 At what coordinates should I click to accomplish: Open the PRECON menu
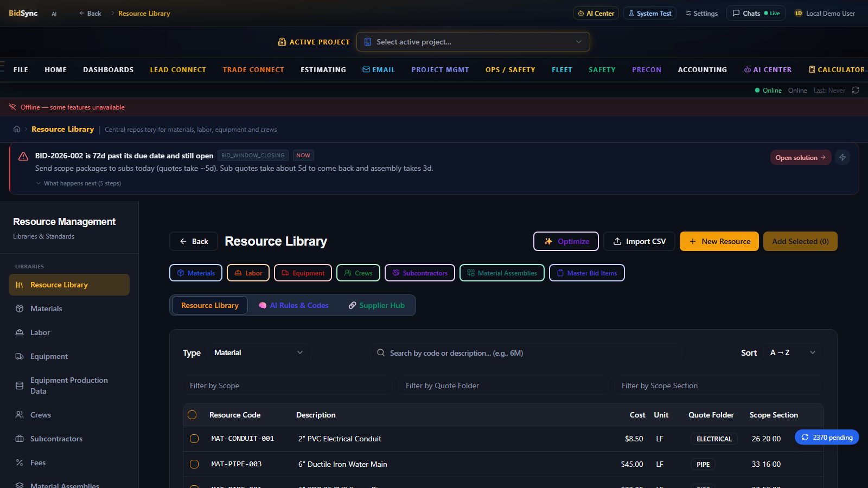pyautogui.click(x=647, y=69)
